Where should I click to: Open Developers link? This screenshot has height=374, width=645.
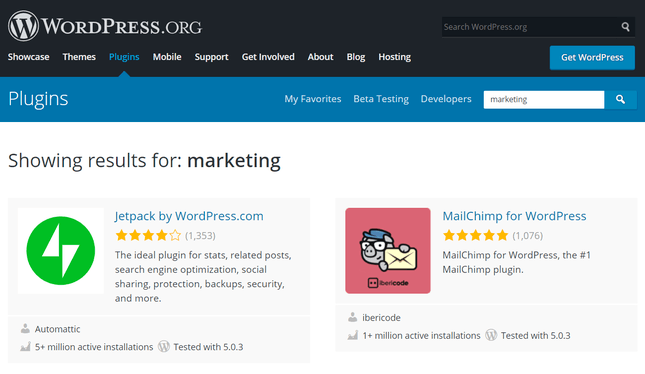point(446,99)
